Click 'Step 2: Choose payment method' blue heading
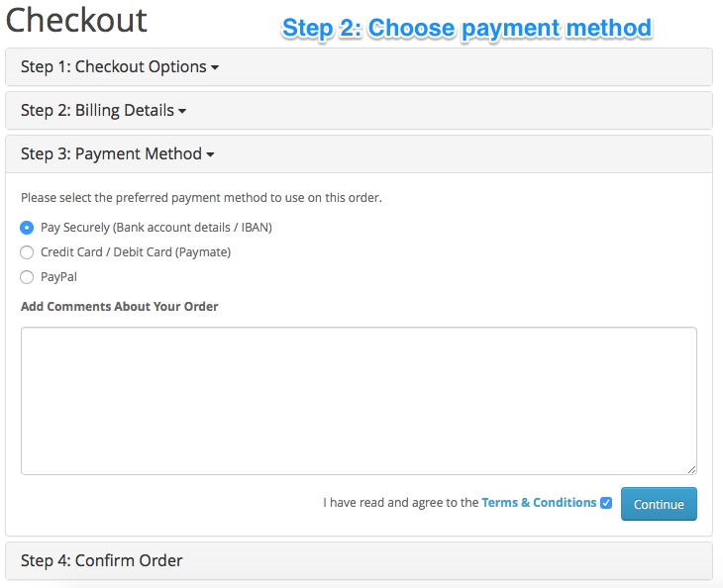The height and width of the screenshot is (588, 723). coord(467,29)
